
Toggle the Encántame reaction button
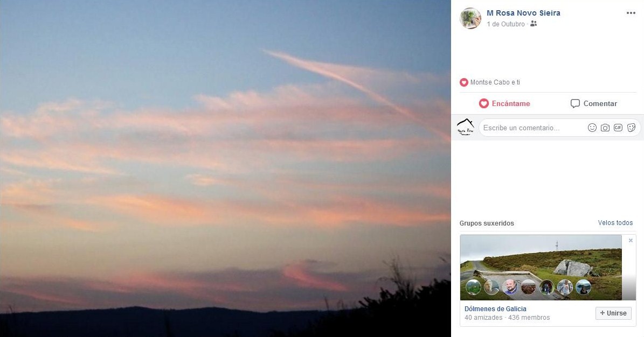pyautogui.click(x=504, y=103)
